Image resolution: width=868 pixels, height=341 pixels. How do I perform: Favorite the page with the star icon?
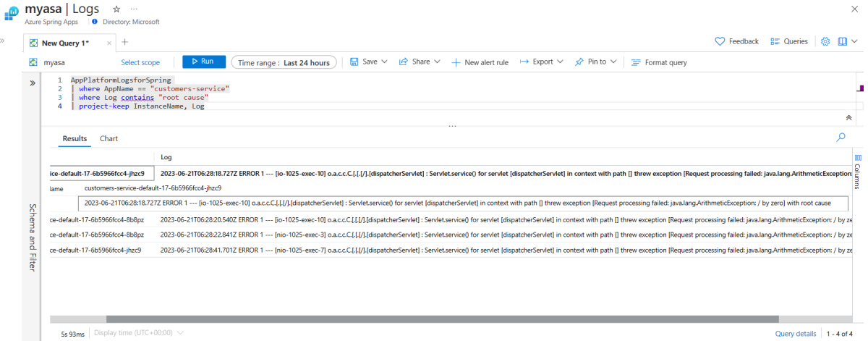point(116,9)
